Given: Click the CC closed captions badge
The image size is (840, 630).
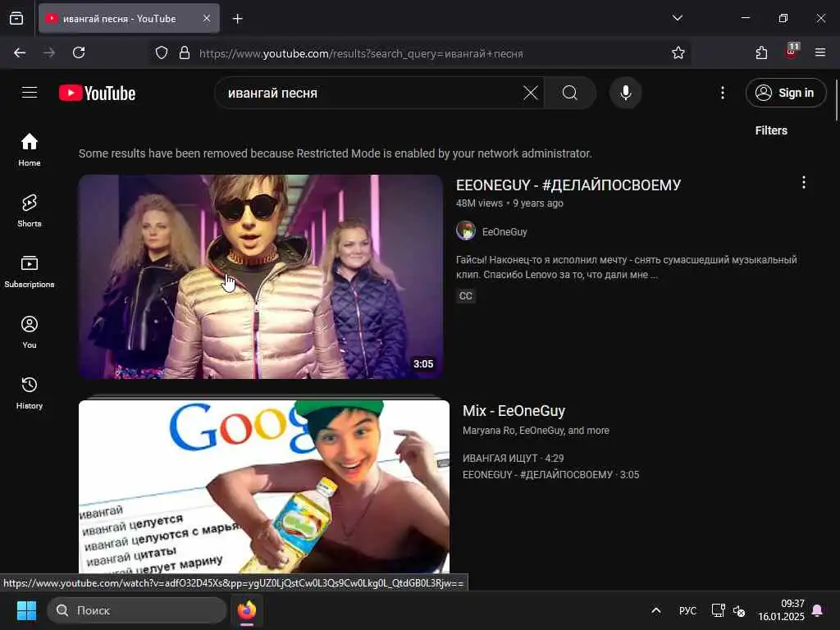Looking at the screenshot, I should [466, 295].
